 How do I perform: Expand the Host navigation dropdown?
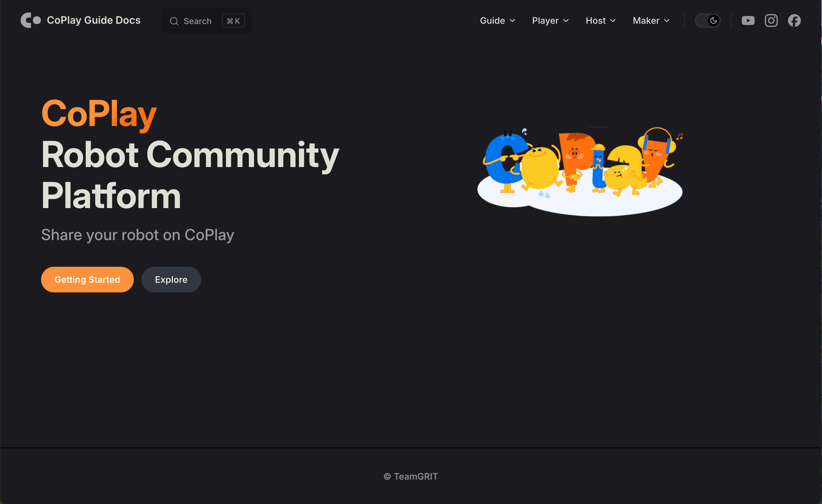pyautogui.click(x=601, y=21)
